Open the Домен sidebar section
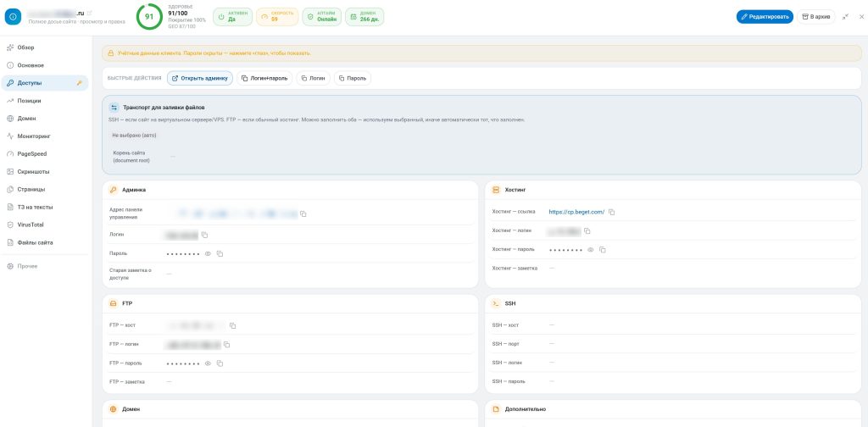 pos(45,119)
